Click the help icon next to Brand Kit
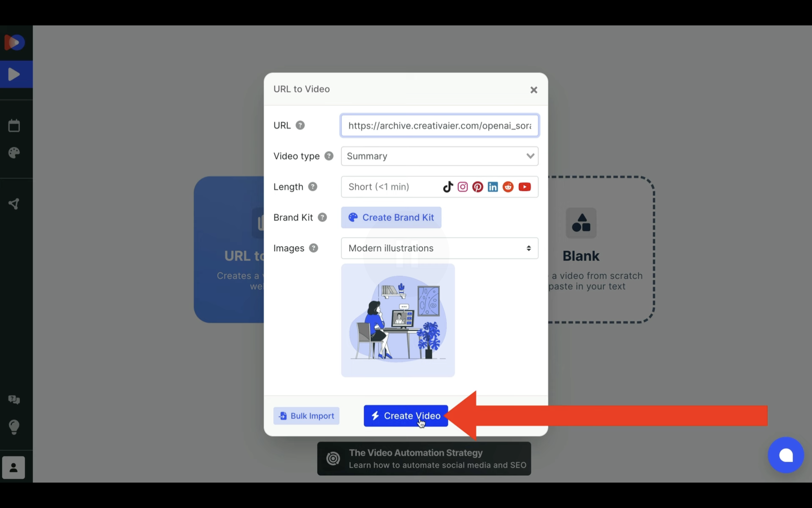The height and width of the screenshot is (508, 812). pyautogui.click(x=322, y=217)
